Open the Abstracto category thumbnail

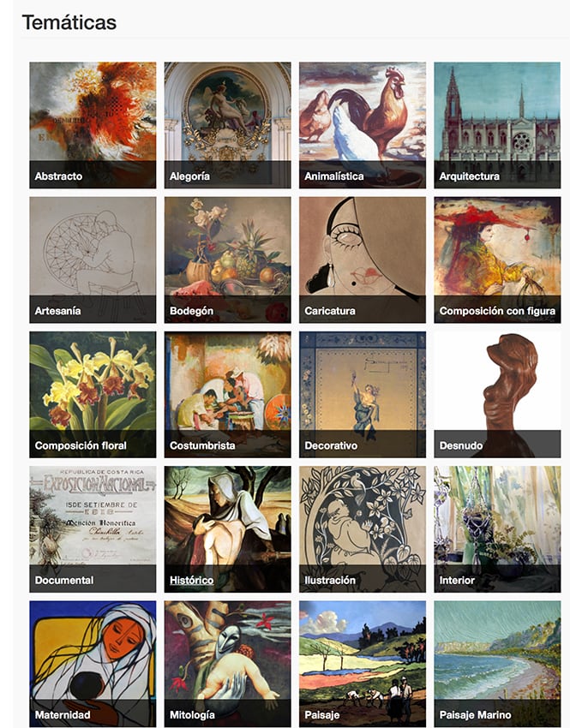point(93,125)
